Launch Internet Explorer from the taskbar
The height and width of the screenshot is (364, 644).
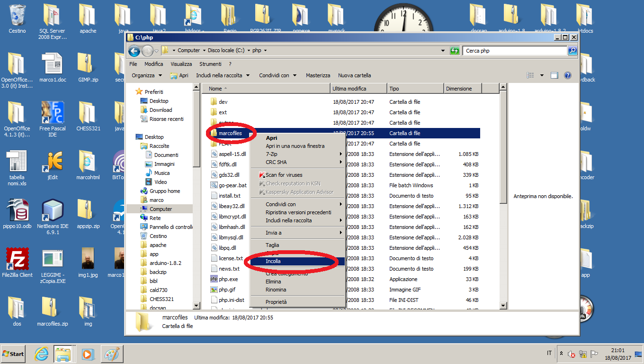(42, 354)
